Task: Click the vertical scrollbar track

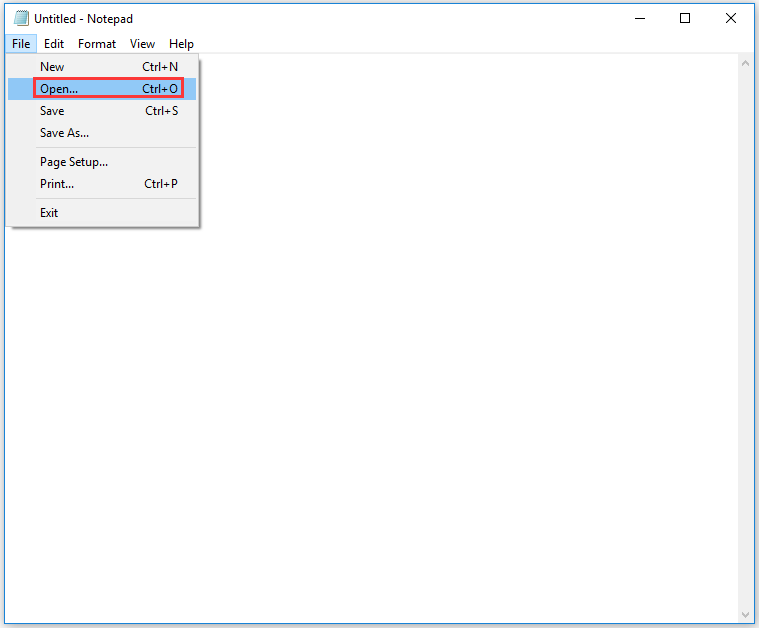Action: tap(745, 340)
